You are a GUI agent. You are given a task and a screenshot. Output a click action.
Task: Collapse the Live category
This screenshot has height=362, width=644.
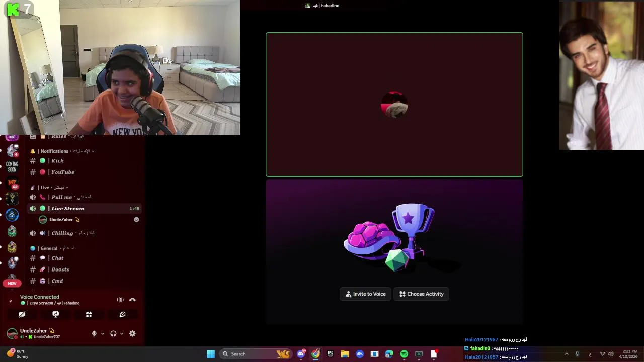[x=49, y=187]
